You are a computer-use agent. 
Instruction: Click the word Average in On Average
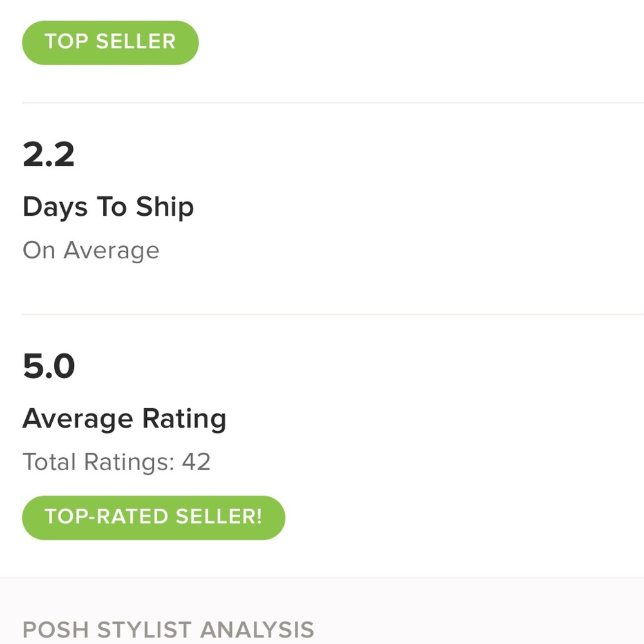point(111,251)
